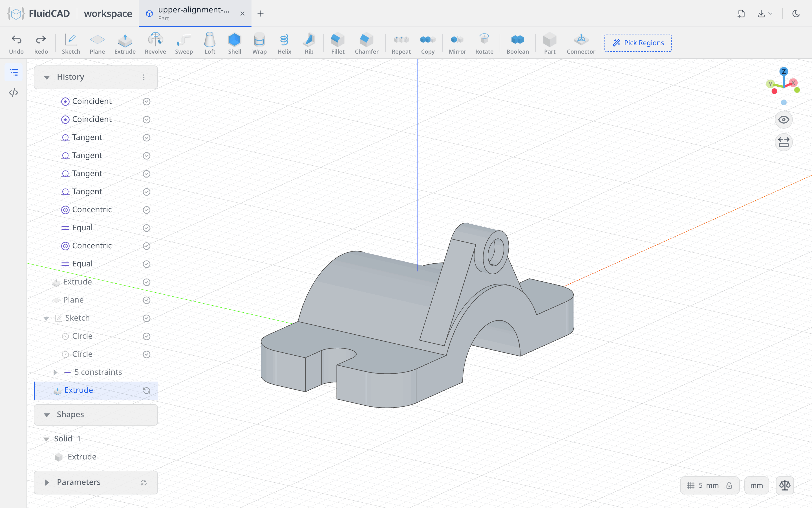Image resolution: width=812 pixels, height=508 pixels.
Task: Undo the last action
Action: (x=16, y=43)
